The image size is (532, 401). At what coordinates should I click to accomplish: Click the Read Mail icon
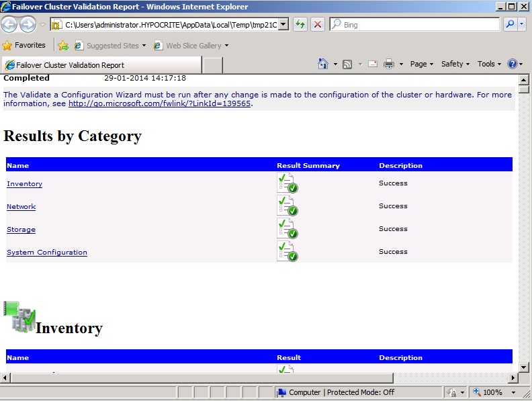tap(373, 64)
